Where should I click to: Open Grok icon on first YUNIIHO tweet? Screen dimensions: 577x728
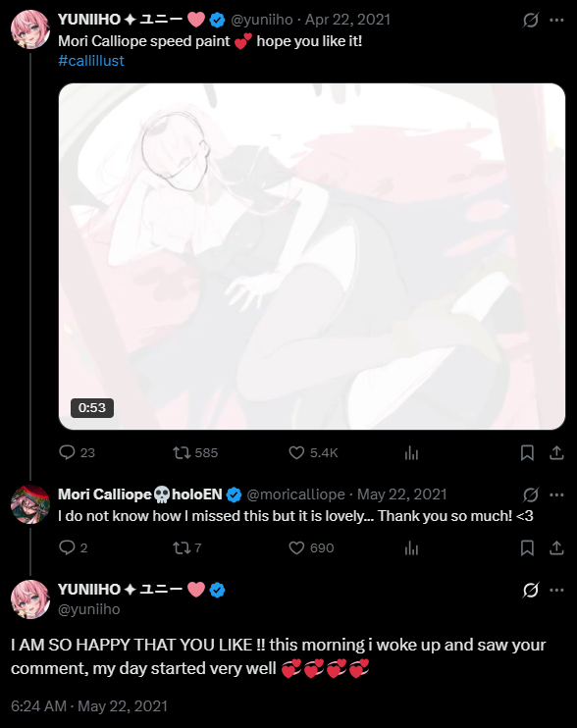pyautogui.click(x=531, y=20)
